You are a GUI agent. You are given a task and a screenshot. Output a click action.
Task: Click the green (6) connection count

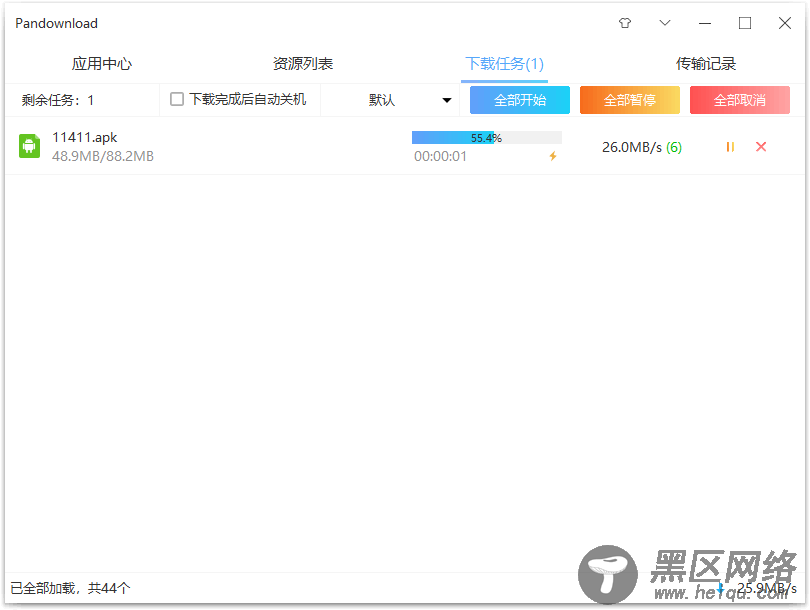pos(674,148)
